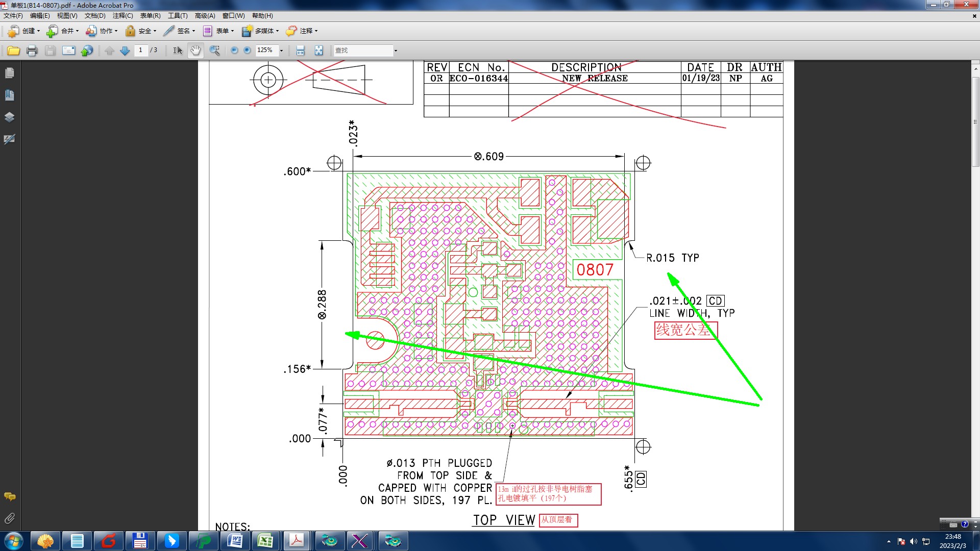This screenshot has width=980, height=551.
Task: Click the 从顶层看 annotation next to TOP VIEW
Action: click(x=558, y=520)
